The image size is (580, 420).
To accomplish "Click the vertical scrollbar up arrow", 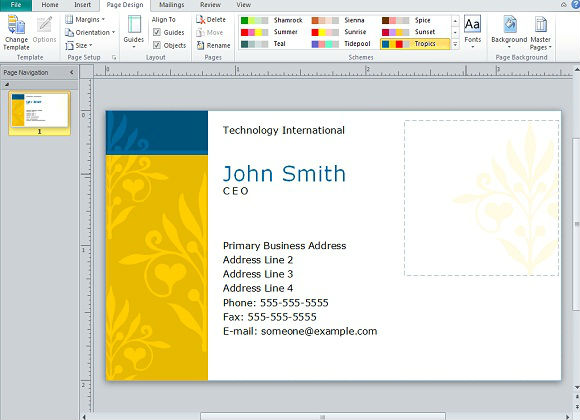I will 577,69.
